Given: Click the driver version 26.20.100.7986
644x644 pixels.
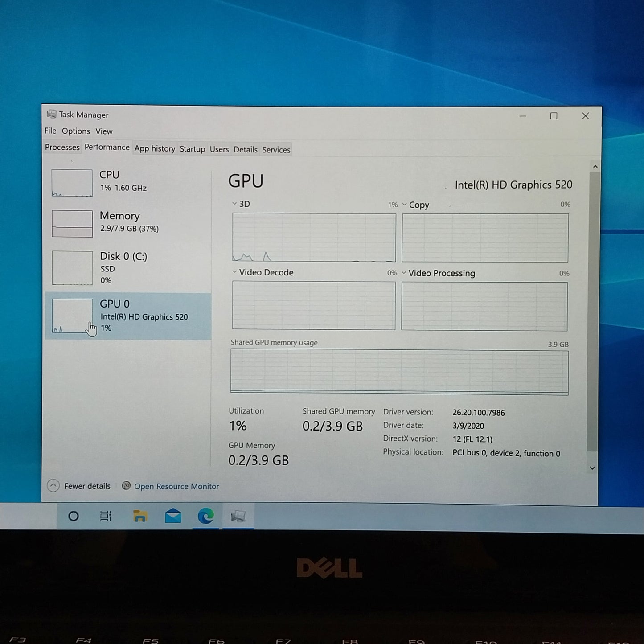Looking at the screenshot, I should point(479,413).
